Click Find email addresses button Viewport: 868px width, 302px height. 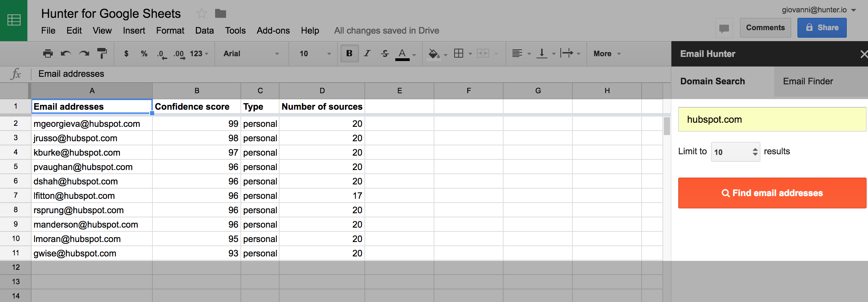tap(772, 193)
